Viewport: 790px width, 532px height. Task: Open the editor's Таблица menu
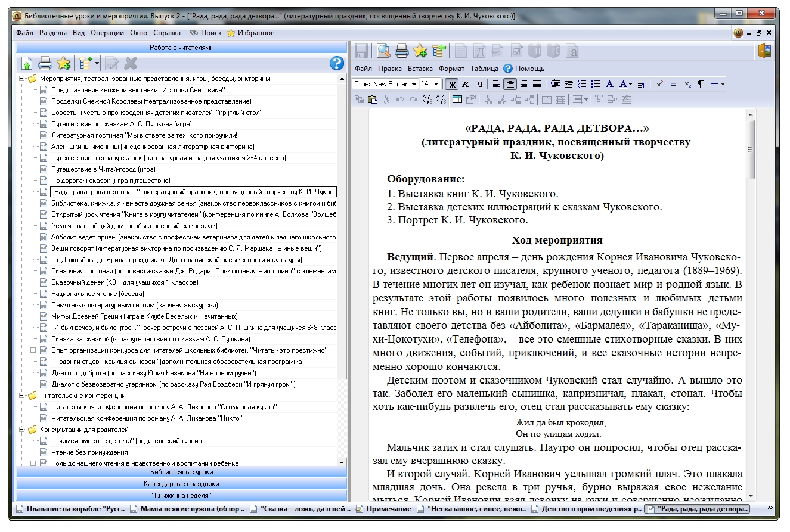[x=484, y=69]
